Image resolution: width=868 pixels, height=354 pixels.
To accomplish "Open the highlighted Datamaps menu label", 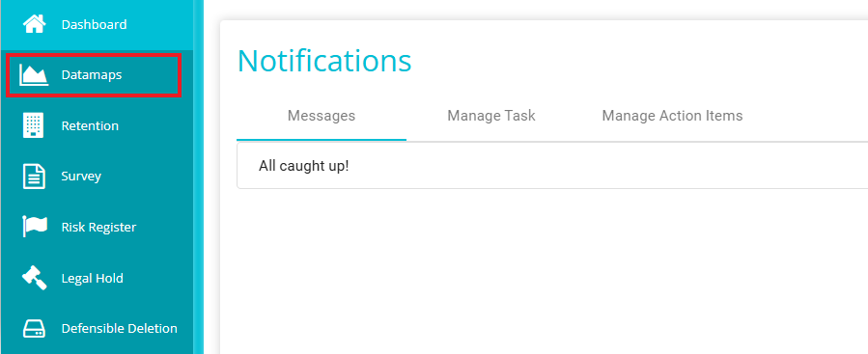I will [92, 75].
